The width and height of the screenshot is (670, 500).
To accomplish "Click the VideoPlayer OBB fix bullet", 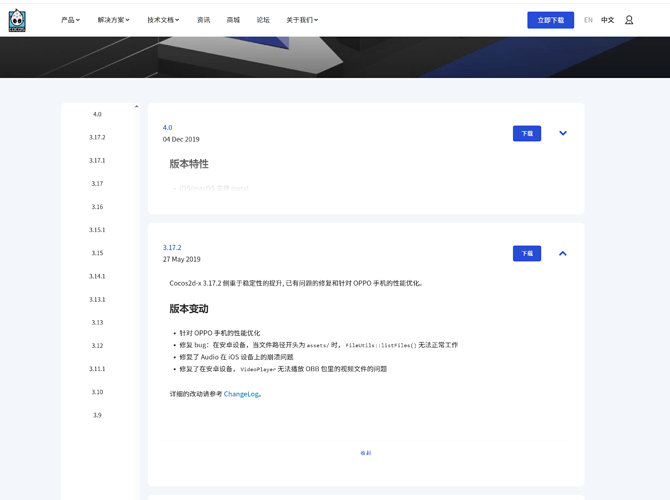I will pyautogui.click(x=283, y=369).
